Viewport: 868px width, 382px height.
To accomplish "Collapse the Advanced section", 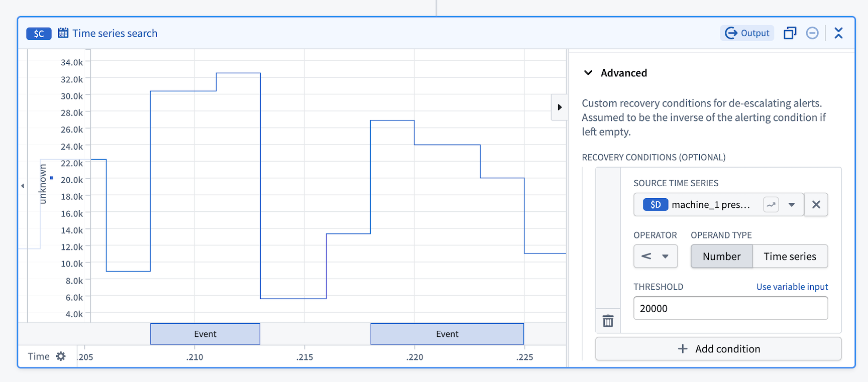I will tap(588, 73).
